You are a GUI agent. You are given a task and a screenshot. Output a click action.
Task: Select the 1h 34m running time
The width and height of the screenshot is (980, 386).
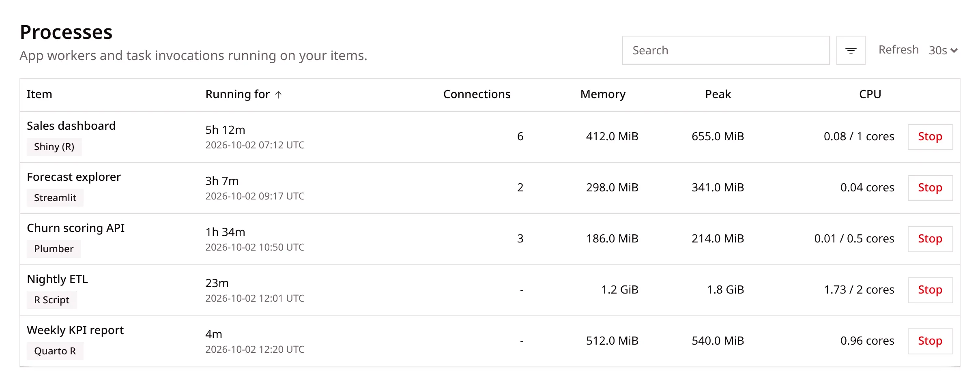pos(225,232)
